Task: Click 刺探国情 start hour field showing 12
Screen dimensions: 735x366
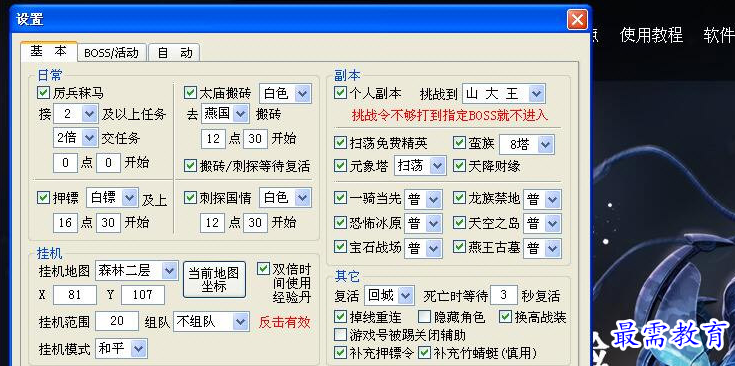Action: pos(213,223)
